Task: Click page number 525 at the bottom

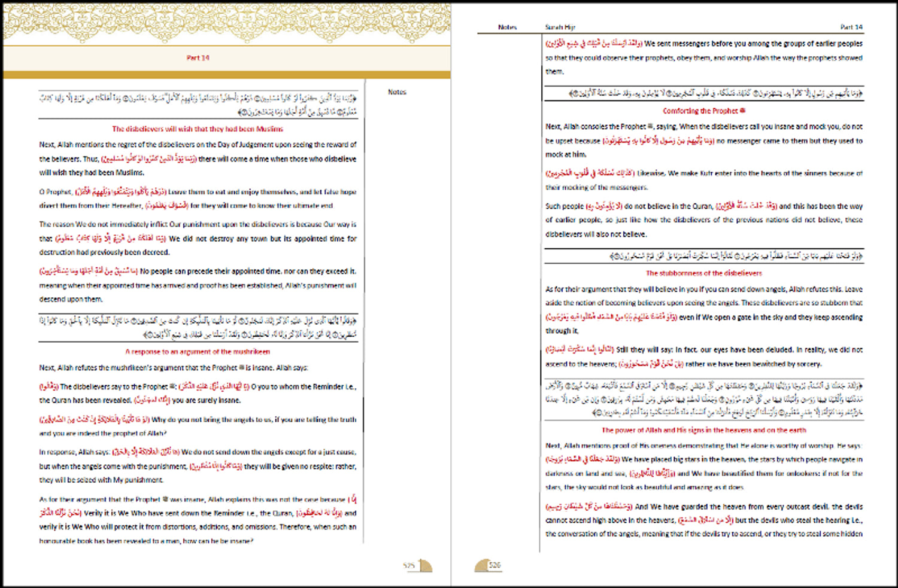Action: point(409,565)
